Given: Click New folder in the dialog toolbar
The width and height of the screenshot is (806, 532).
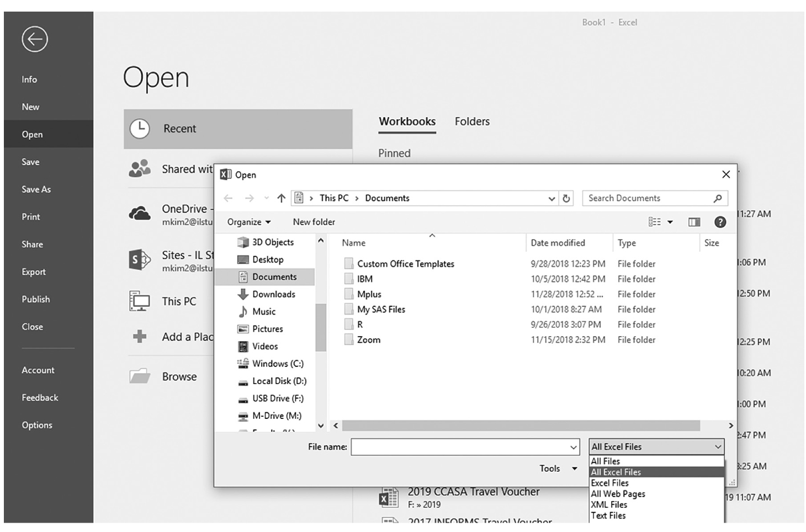Looking at the screenshot, I should coord(314,222).
